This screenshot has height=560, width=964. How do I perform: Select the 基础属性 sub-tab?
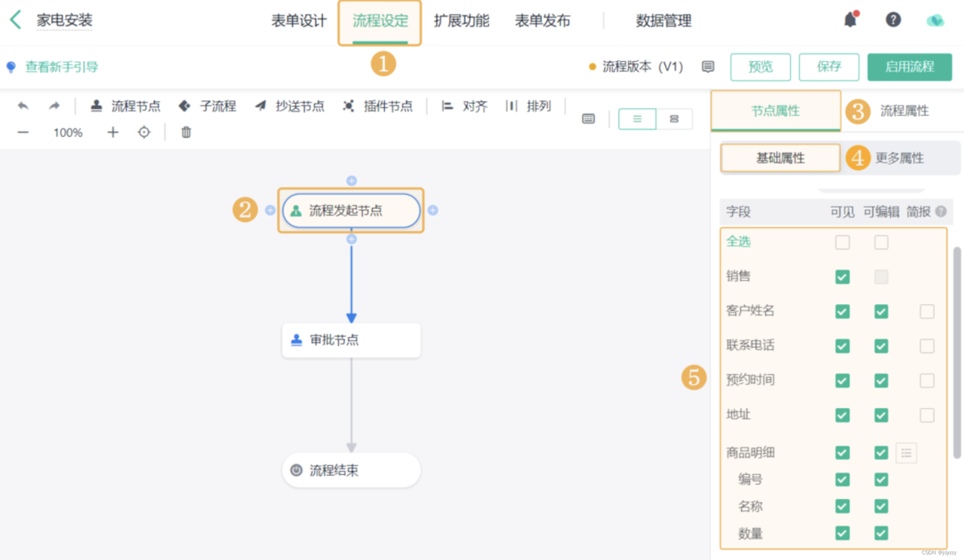(780, 158)
